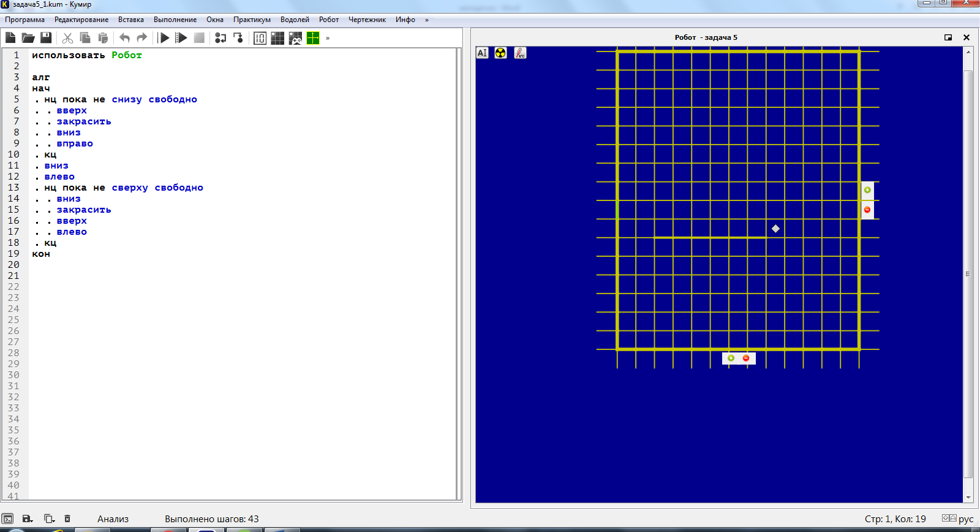
Task: Step over with the Step icon
Action: click(x=221, y=38)
